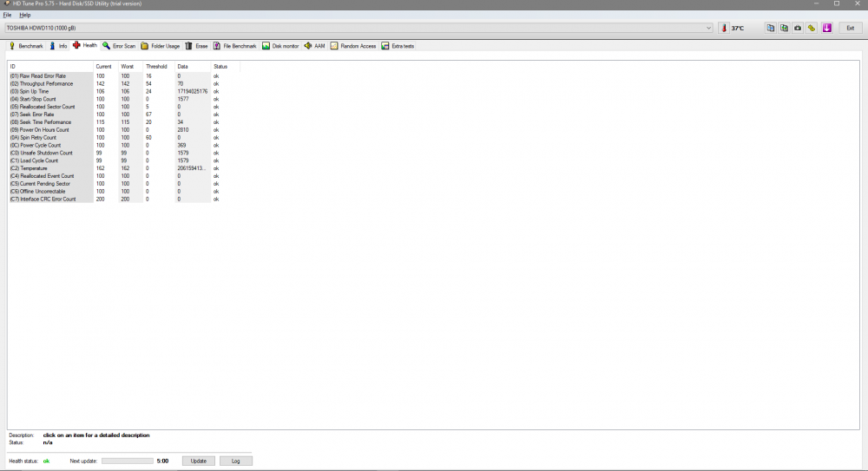
Task: Go to the Folder Usage tab
Action: tap(161, 46)
